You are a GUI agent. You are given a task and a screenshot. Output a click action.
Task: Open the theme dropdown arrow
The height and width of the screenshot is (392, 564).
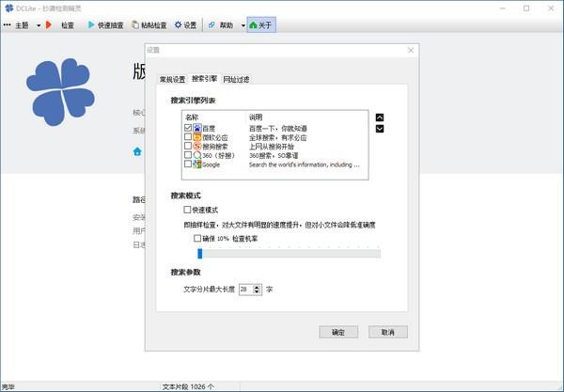39,25
